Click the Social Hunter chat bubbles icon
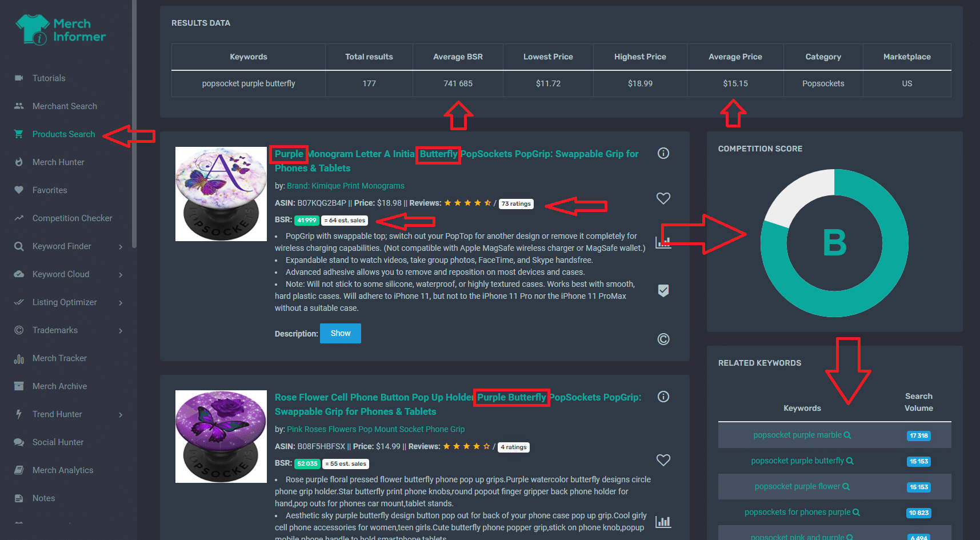The width and height of the screenshot is (980, 540). pyautogui.click(x=19, y=442)
